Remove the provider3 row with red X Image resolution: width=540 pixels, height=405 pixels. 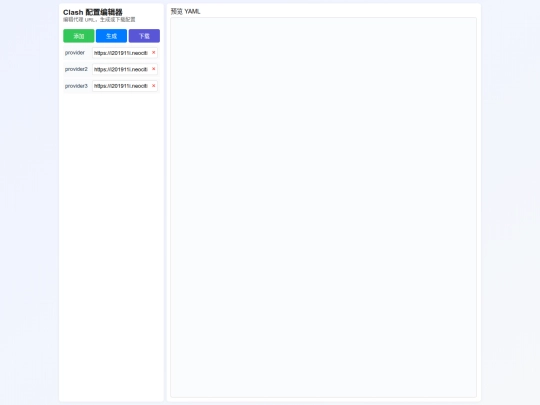(154, 86)
